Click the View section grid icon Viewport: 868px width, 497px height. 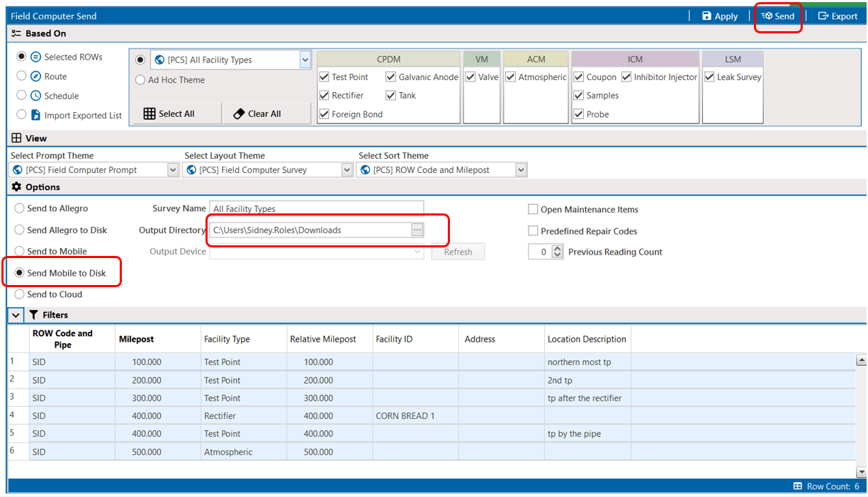point(16,138)
